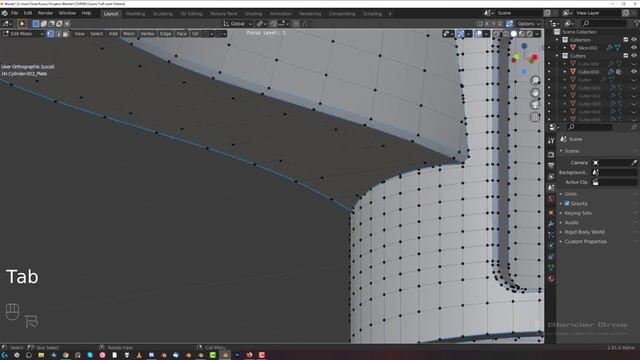Toggle camera view gizmo

coord(535,105)
